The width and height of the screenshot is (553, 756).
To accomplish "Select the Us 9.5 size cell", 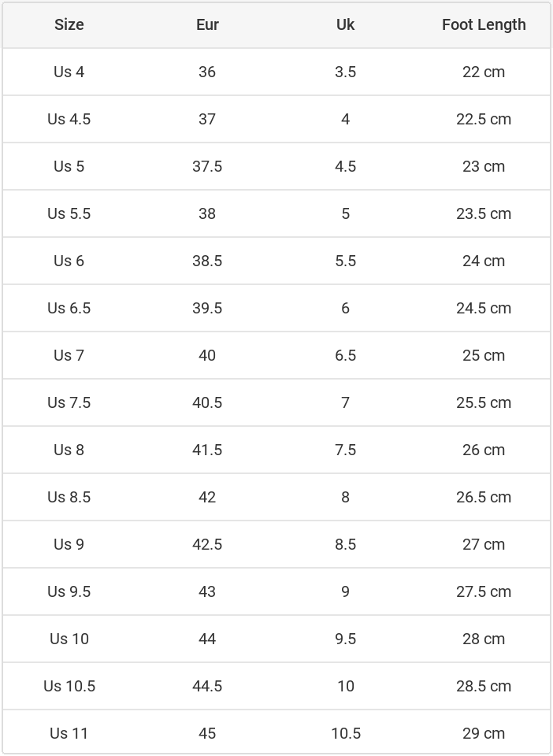I will tap(69, 591).
